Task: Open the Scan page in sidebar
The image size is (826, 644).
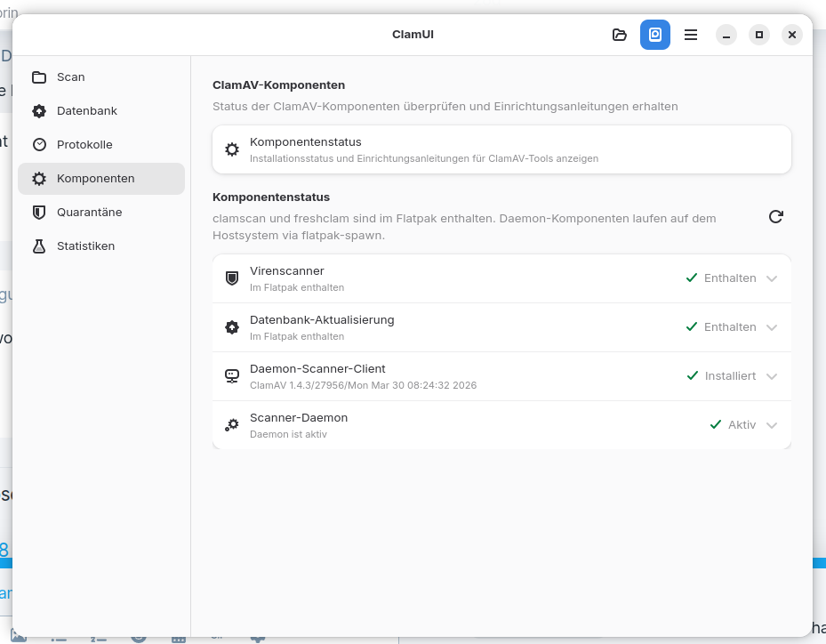Action: pyautogui.click(x=70, y=77)
